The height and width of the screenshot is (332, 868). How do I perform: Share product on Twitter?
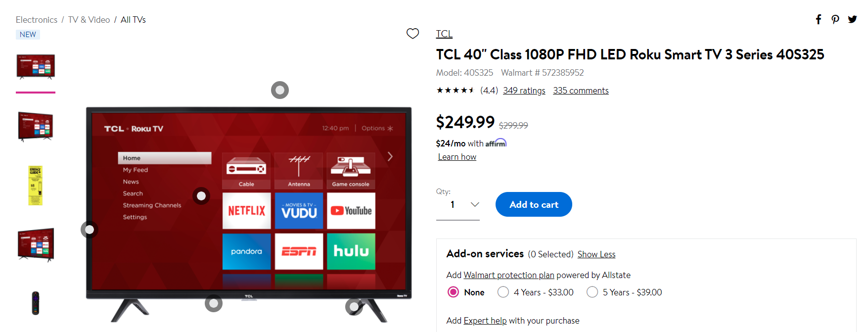click(852, 19)
